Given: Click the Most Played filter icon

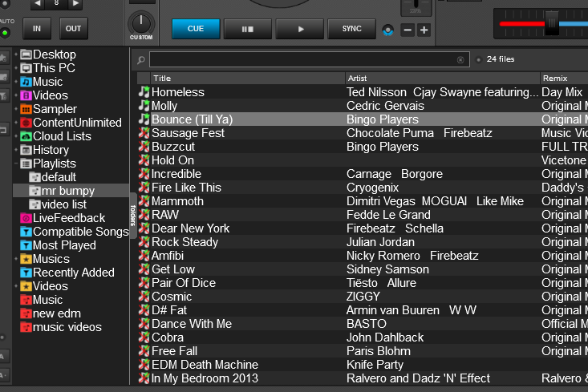Looking at the screenshot, I should tap(26, 245).
